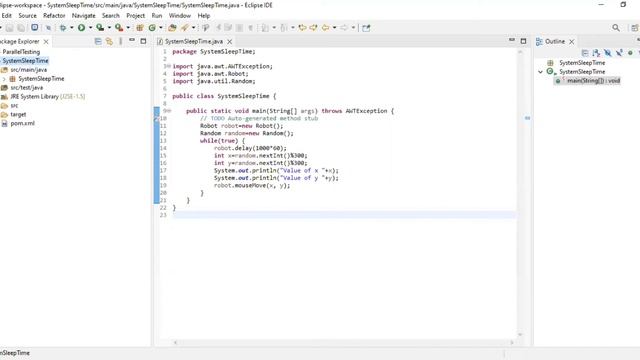Open the Debug launch dropdown arrow
This screenshot has width=640, height=360.
(x=72, y=28)
